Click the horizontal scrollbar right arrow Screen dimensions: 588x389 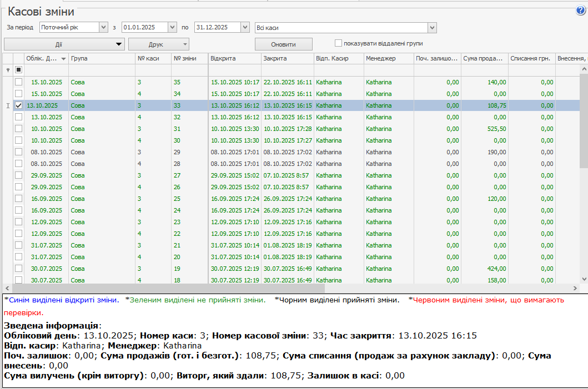pos(575,289)
